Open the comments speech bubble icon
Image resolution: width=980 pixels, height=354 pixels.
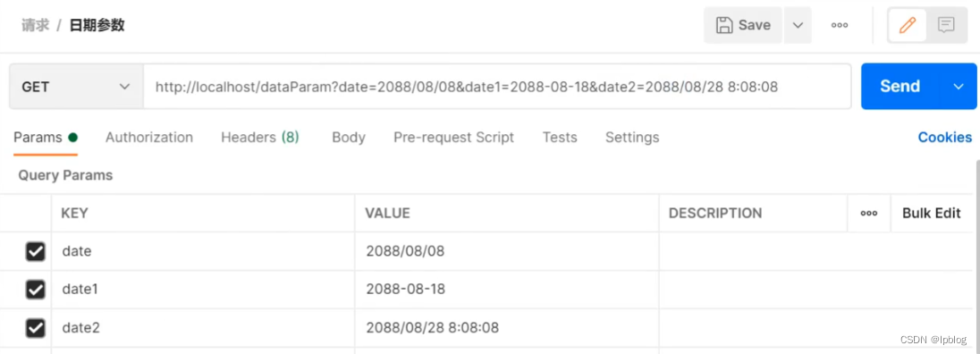click(946, 25)
